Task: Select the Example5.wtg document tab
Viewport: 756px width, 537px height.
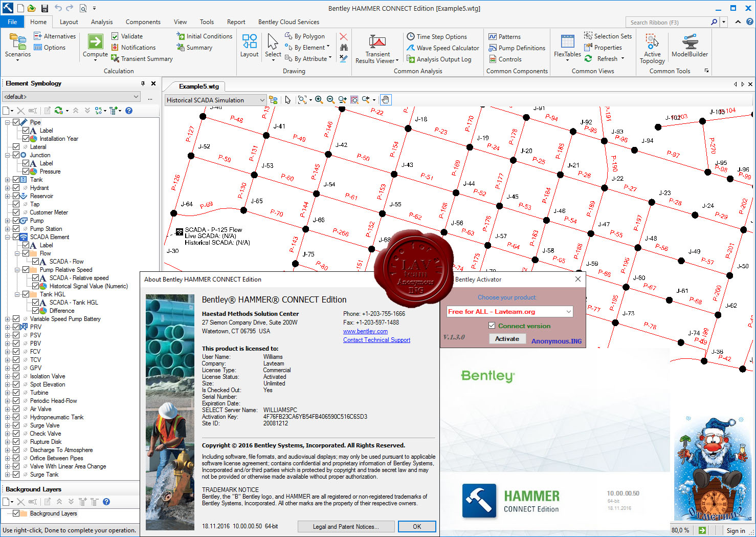Action: click(x=198, y=87)
